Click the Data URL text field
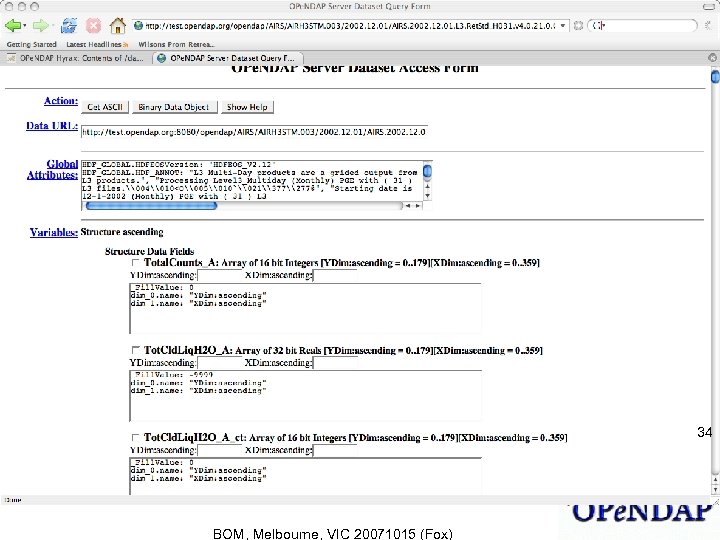720x540 pixels. tap(254, 132)
